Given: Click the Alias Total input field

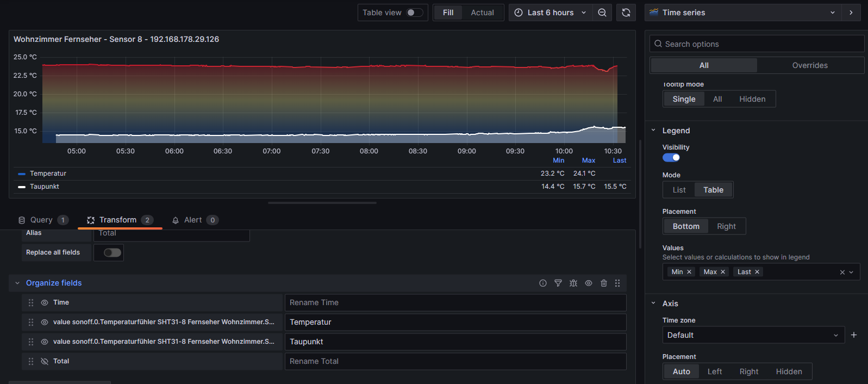Looking at the screenshot, I should coord(172,234).
